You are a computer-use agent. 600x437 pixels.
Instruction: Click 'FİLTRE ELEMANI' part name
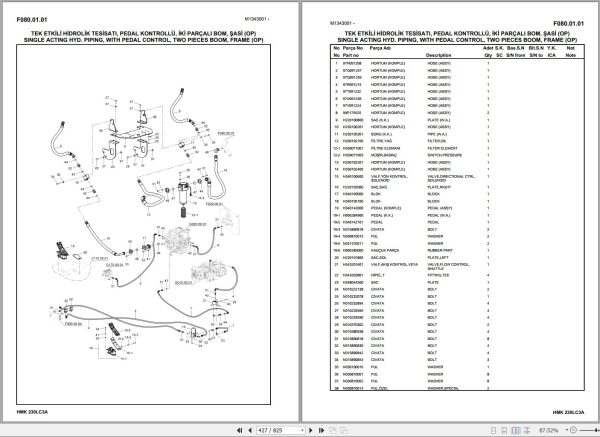pyautogui.click(x=385, y=148)
